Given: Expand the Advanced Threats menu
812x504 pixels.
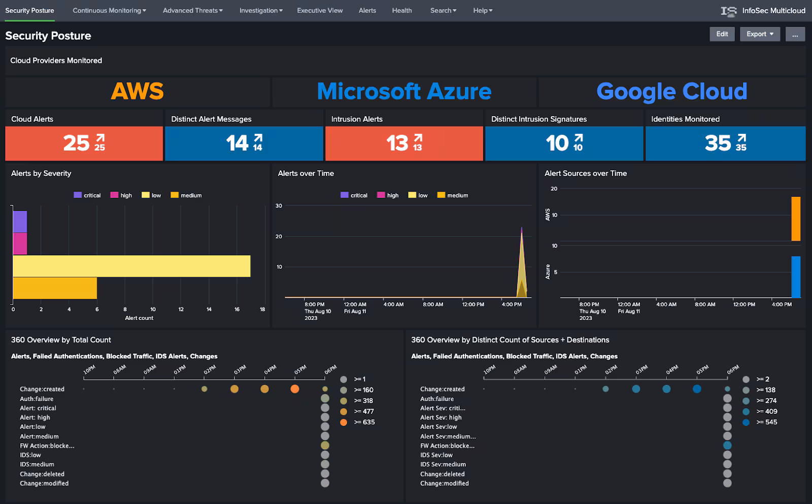Looking at the screenshot, I should (192, 10).
